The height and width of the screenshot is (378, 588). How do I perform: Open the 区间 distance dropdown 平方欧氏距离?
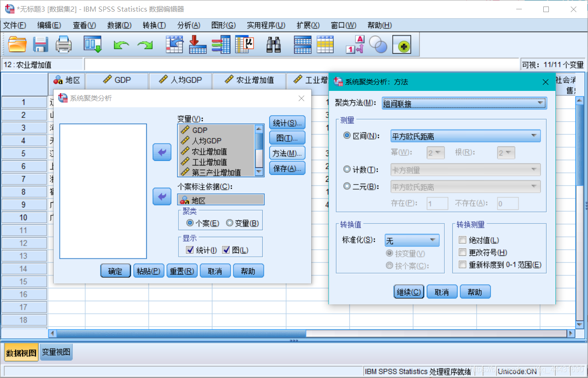[465, 136]
